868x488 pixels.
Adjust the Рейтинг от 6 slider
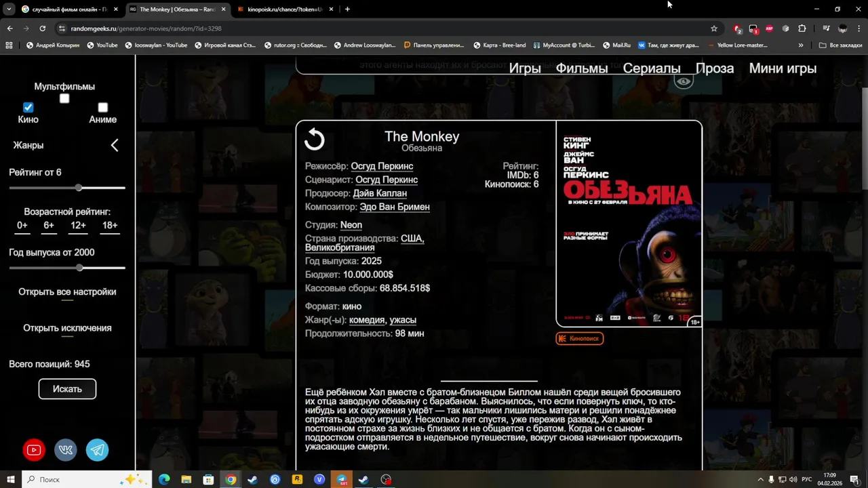(x=67, y=188)
